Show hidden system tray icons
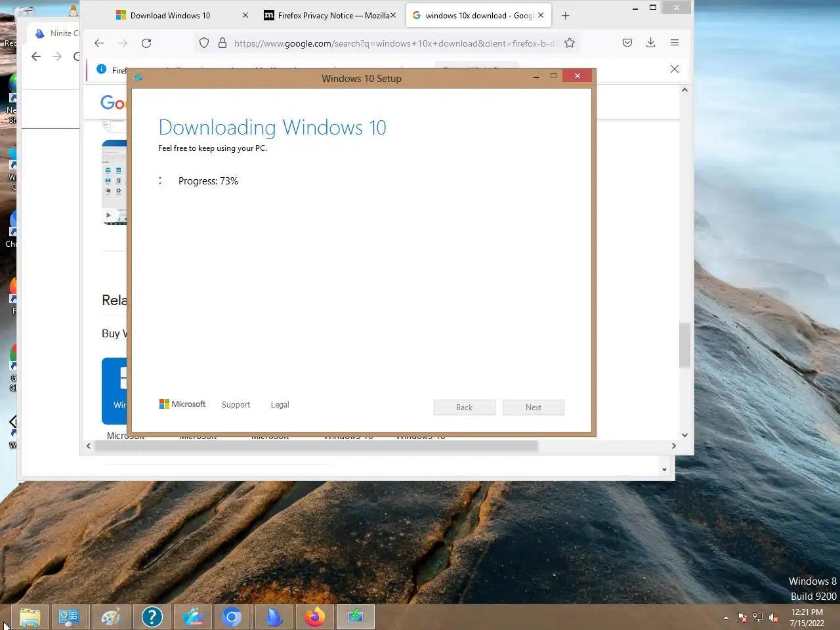The image size is (840, 630). pyautogui.click(x=726, y=618)
